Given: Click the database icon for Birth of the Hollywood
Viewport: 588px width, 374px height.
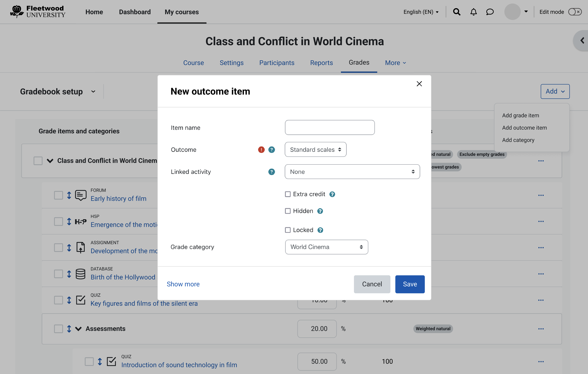Looking at the screenshot, I should [x=81, y=274].
